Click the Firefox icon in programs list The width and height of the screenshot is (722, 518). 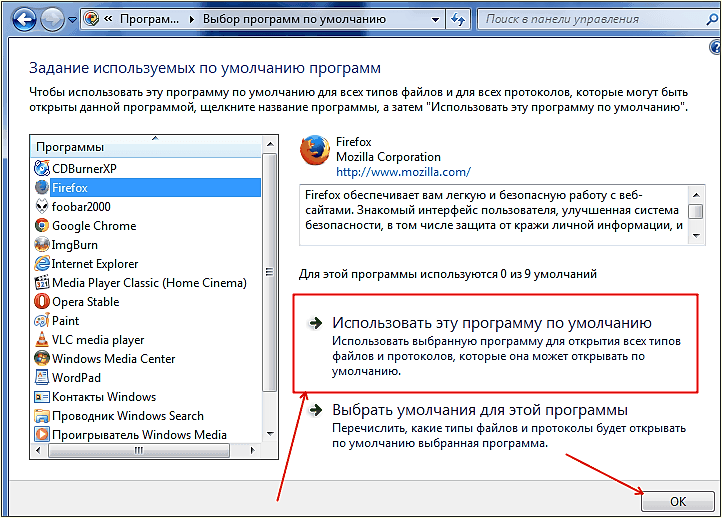(42, 187)
